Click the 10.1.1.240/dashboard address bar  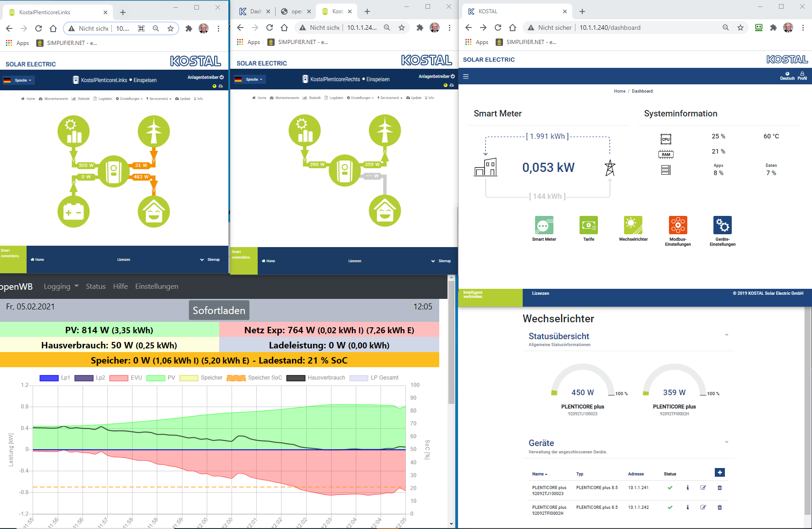point(610,28)
